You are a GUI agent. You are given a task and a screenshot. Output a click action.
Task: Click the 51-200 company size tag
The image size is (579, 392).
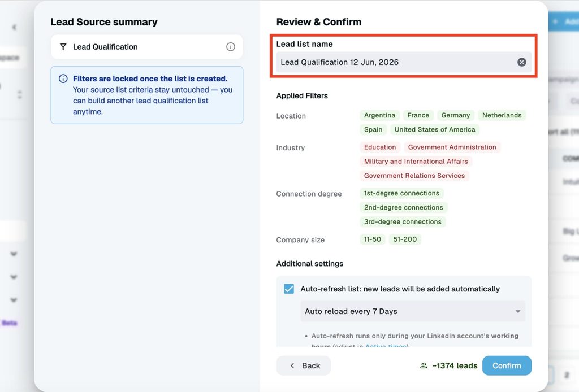point(405,239)
